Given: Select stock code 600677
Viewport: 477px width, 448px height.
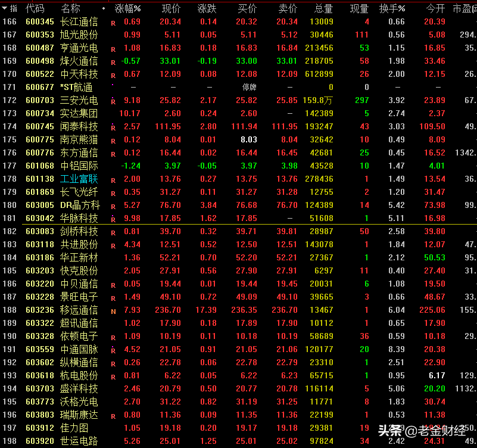Looking at the screenshot, I should 40,87.
